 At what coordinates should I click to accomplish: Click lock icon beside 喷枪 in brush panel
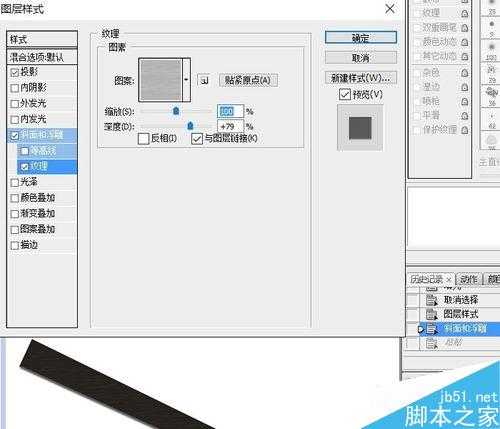pos(464,101)
